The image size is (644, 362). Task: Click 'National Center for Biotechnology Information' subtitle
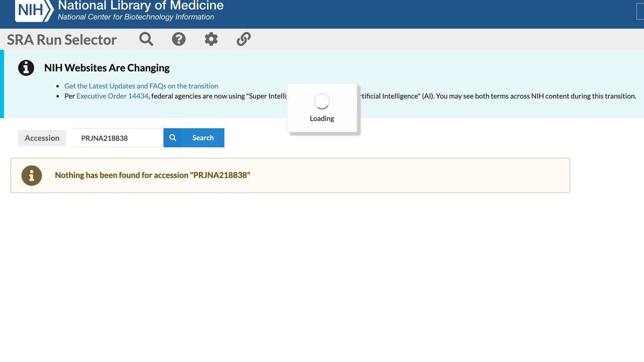136,17
